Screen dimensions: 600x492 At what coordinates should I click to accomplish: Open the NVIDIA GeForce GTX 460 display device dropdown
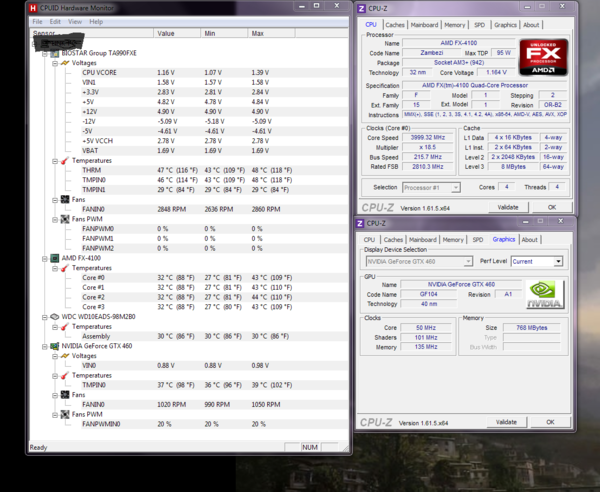[x=468, y=262]
